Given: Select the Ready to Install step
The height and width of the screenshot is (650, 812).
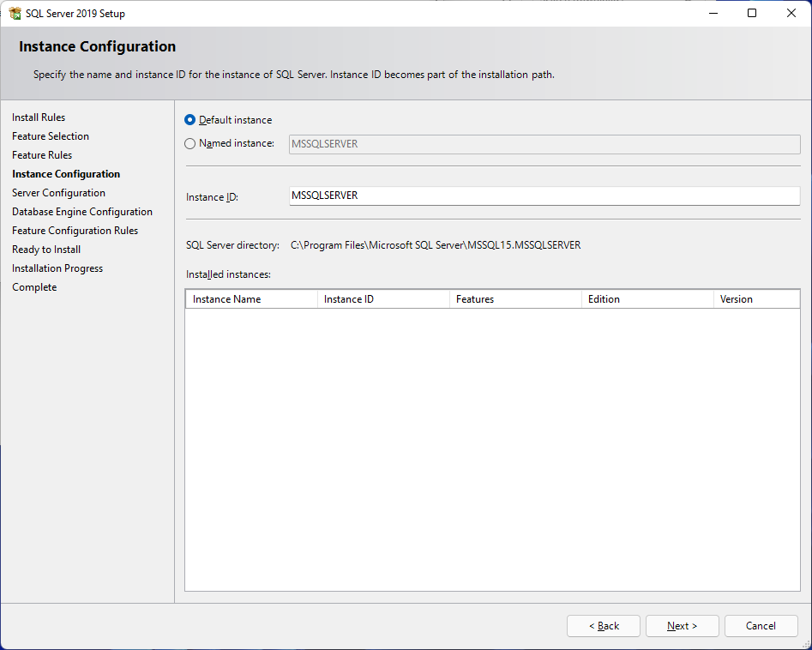Looking at the screenshot, I should tap(46, 250).
